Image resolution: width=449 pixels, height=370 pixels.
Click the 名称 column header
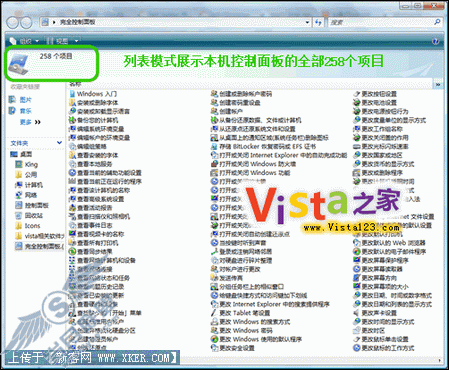pos(76,85)
